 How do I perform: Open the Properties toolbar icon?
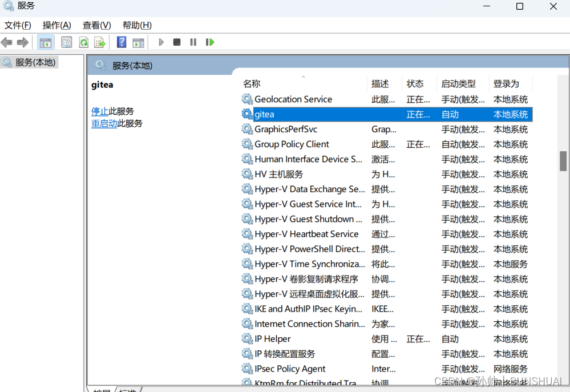[x=67, y=42]
